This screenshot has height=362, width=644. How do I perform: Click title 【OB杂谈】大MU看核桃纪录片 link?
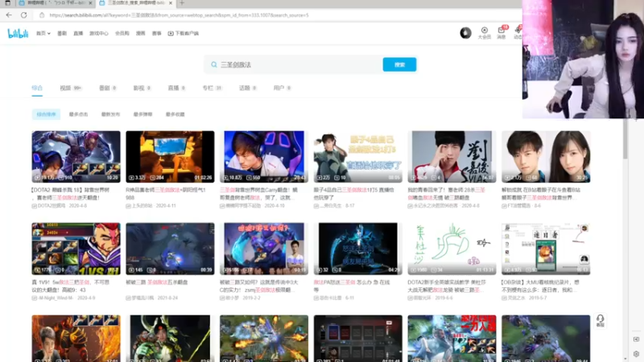[x=540, y=286]
